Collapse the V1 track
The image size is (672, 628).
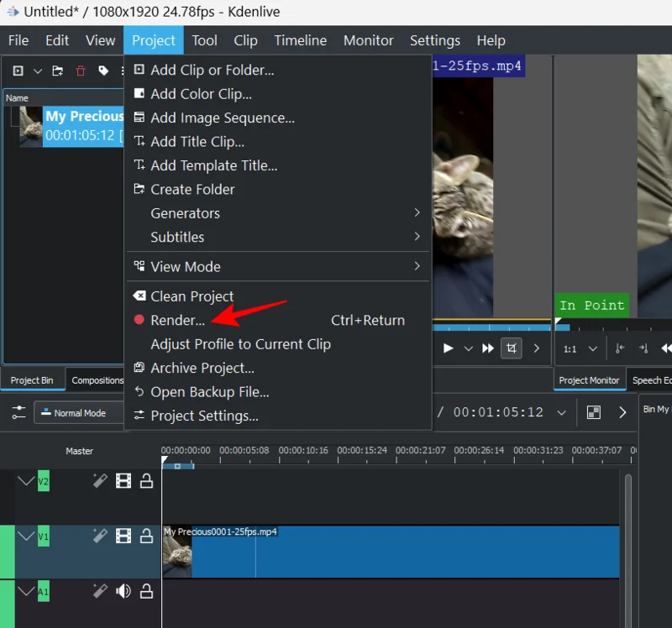point(26,536)
